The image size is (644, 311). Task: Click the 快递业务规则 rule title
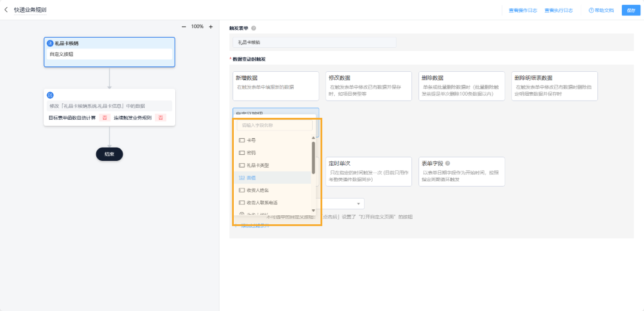30,10
